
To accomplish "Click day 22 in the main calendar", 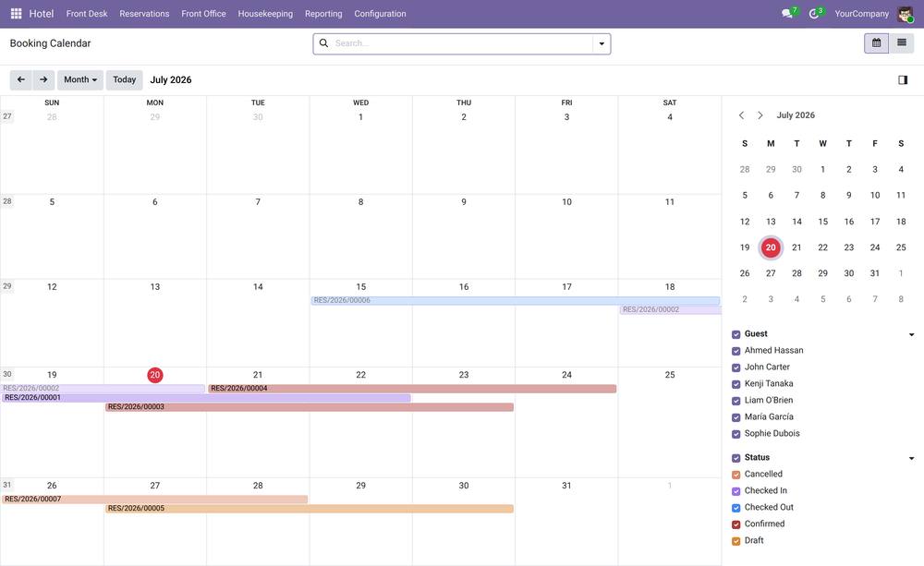I will (360, 375).
